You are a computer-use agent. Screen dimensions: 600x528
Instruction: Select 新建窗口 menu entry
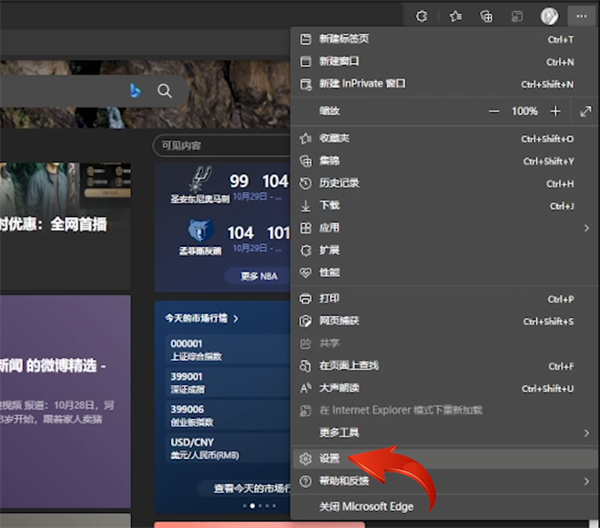point(444,62)
